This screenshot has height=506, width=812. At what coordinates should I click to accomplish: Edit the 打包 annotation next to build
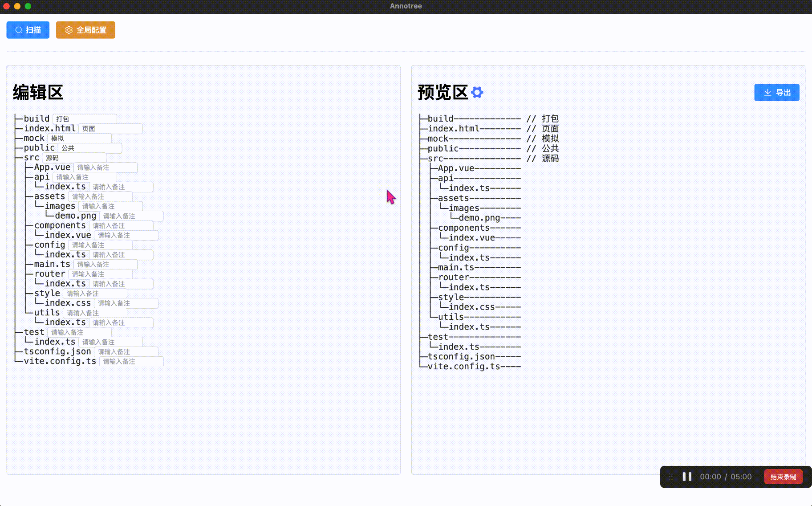[85, 118]
